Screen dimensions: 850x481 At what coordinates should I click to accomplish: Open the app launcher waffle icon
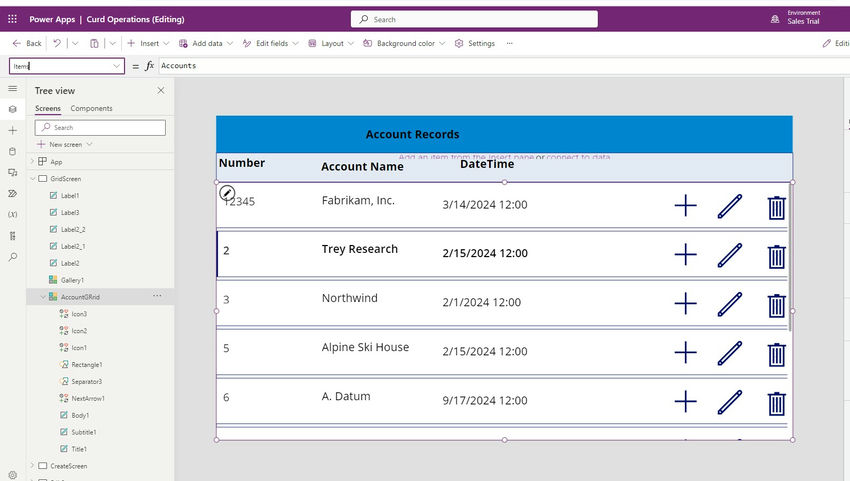12,19
